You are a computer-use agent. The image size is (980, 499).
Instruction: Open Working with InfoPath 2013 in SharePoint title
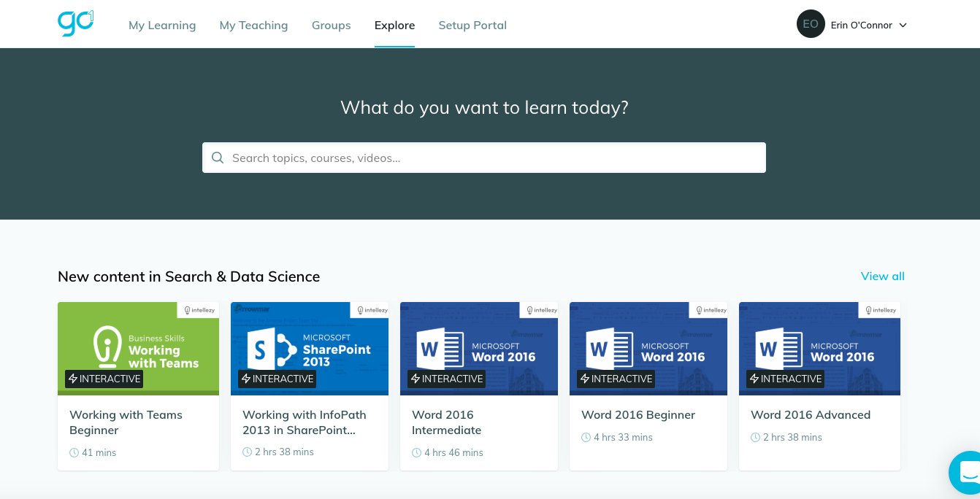(x=305, y=422)
